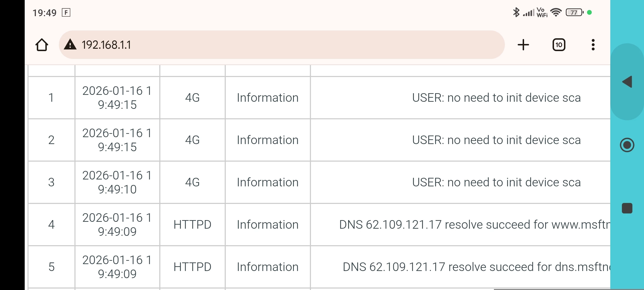Tap the battery indicator showing 77
Viewport: 644px width, 290px height.
click(574, 12)
